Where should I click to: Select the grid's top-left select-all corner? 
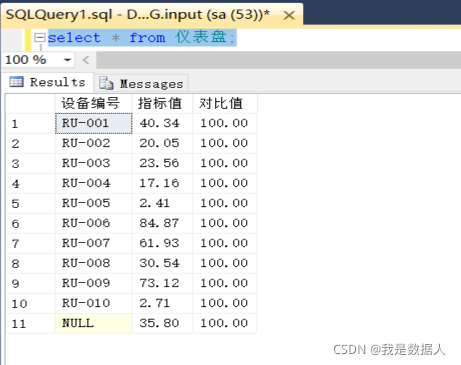click(x=31, y=104)
